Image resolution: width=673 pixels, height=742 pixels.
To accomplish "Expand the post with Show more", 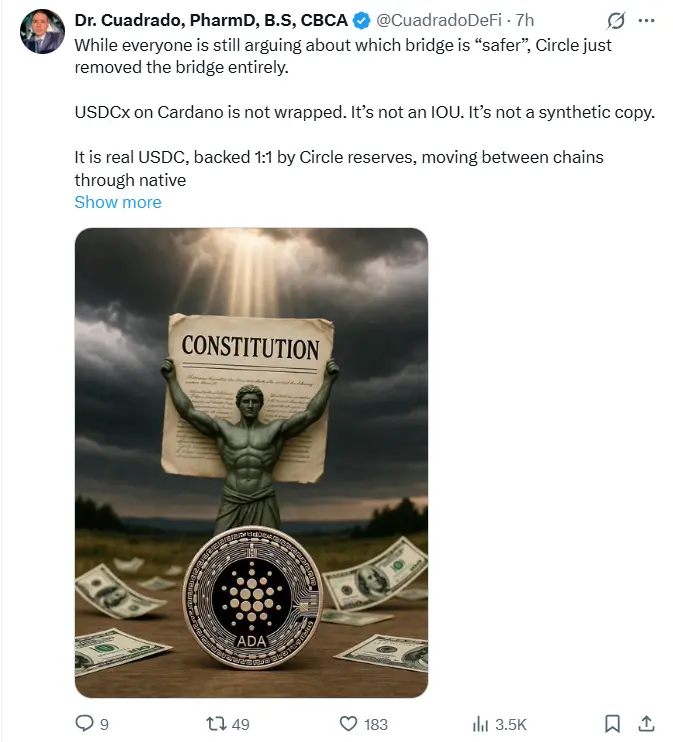I will click(118, 202).
